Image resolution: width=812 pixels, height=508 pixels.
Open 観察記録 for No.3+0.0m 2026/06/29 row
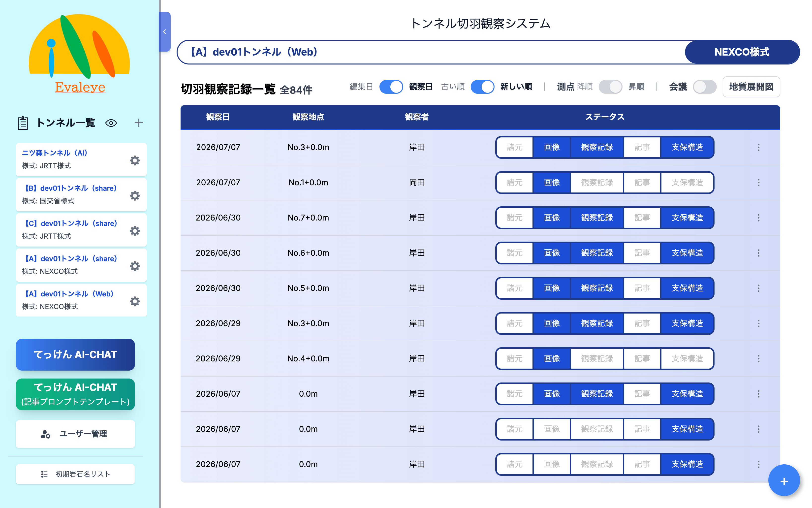[x=597, y=323]
